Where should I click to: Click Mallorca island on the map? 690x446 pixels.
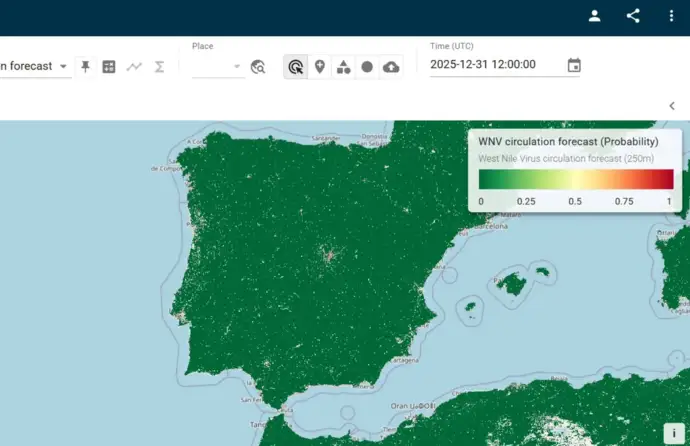512,284
